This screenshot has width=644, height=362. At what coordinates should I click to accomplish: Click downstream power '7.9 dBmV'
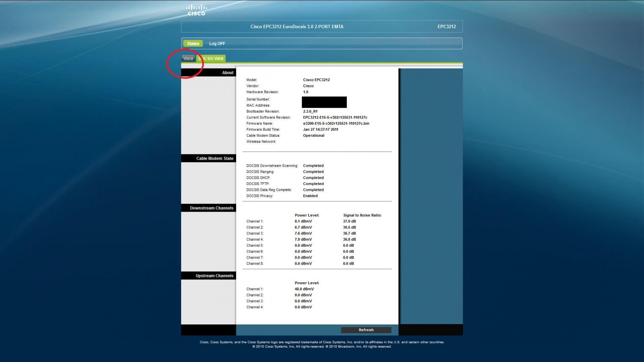[303, 240]
